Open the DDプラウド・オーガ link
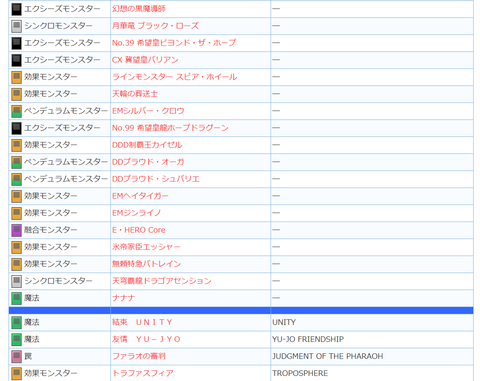 [148, 162]
